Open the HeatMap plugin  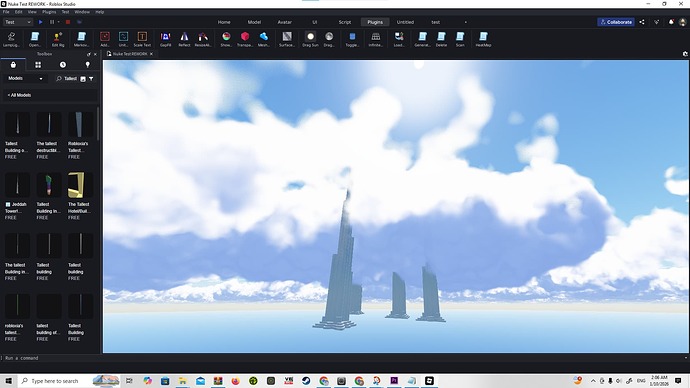pyautogui.click(x=483, y=39)
